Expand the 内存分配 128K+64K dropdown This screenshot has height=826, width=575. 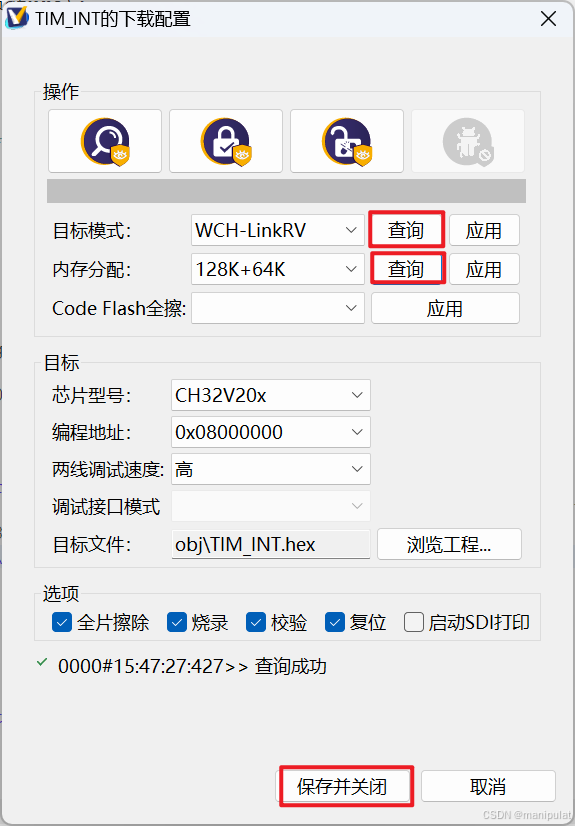point(277,269)
